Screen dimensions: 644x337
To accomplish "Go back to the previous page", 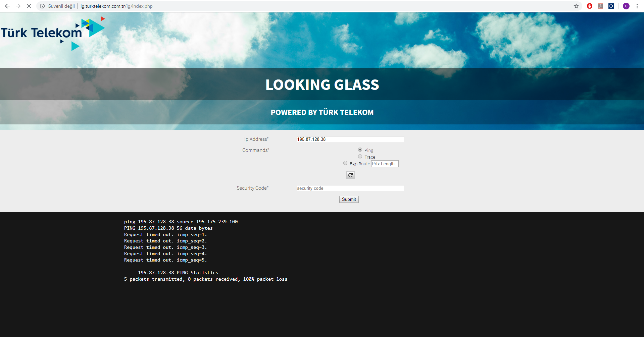I will coord(7,6).
